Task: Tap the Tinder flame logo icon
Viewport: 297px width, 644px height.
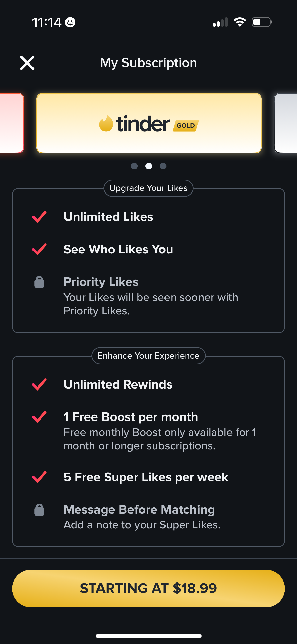Action: pos(106,123)
